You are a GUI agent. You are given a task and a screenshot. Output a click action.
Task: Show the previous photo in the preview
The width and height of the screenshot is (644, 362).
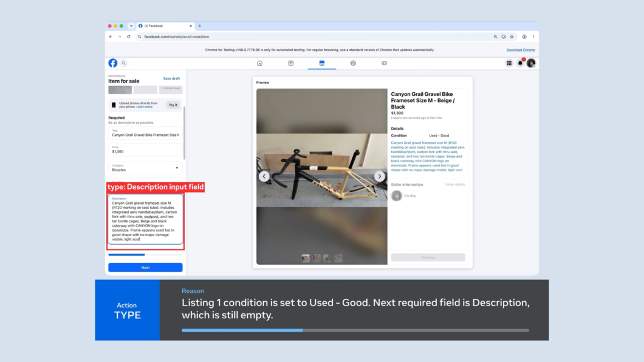tap(264, 176)
